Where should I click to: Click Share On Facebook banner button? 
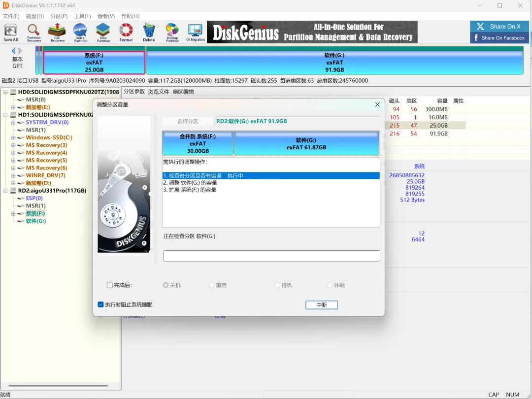click(499, 37)
